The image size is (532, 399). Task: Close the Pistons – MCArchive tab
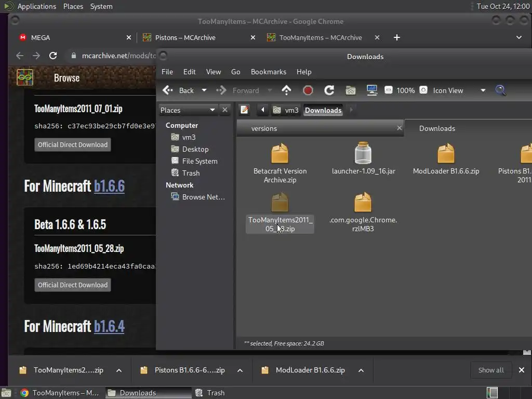tap(253, 37)
